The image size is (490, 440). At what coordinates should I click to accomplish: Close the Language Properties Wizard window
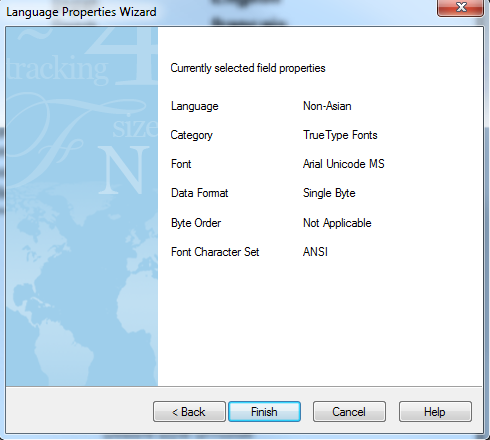point(460,7)
